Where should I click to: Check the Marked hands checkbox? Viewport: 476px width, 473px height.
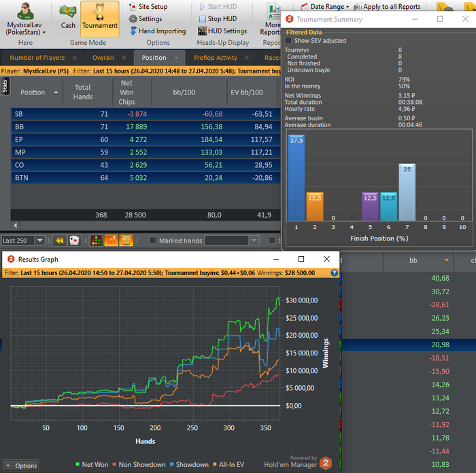153,241
